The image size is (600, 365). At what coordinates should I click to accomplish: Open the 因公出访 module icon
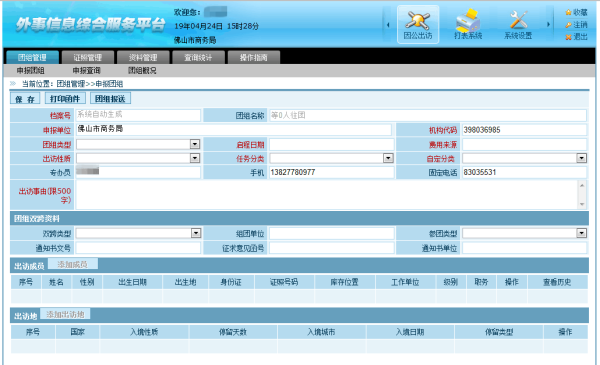[418, 24]
